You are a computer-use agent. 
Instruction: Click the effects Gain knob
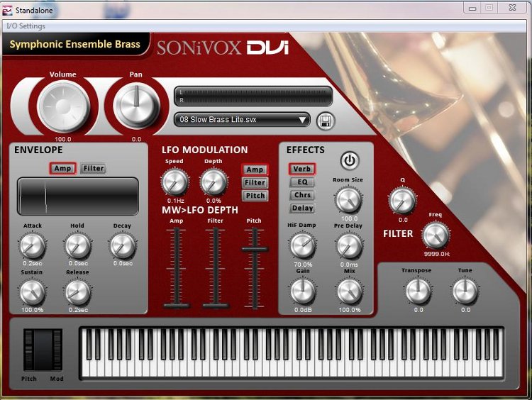click(303, 291)
